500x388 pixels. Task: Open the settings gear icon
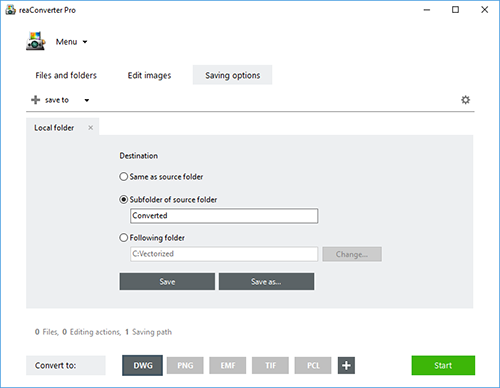click(x=465, y=100)
